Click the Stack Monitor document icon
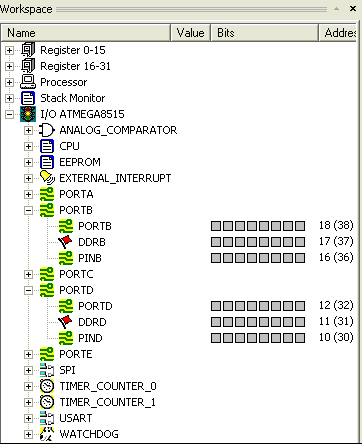Screen dimensions: 362x445 (28, 98)
